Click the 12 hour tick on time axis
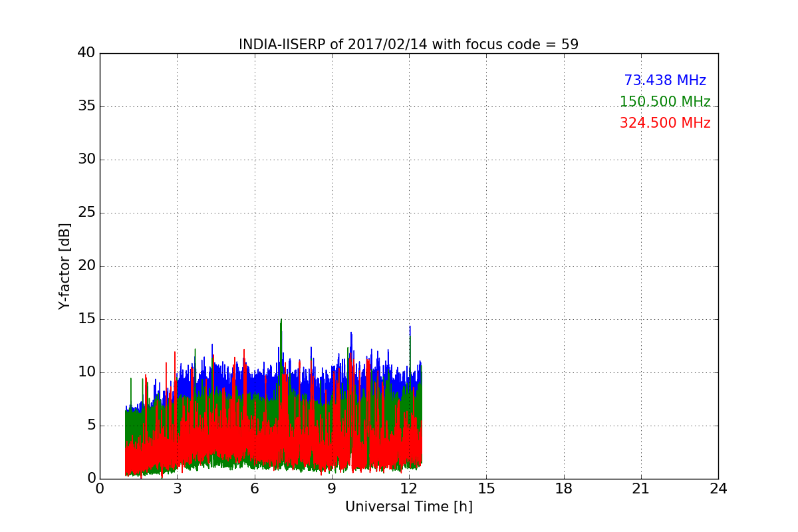The image size is (798, 532). (x=409, y=489)
